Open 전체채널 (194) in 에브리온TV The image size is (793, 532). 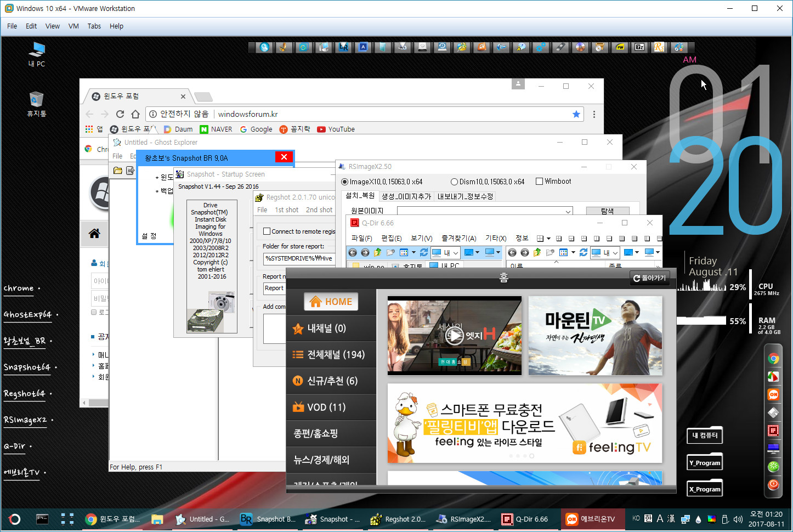click(331, 355)
